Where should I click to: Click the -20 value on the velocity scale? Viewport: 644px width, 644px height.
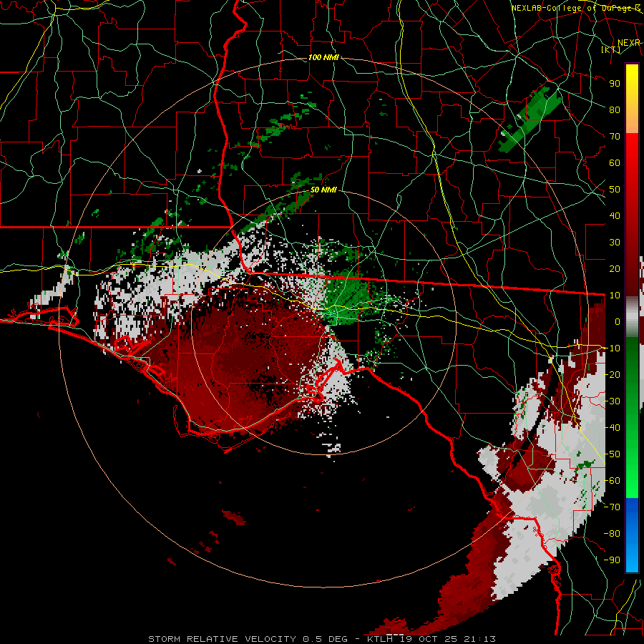tap(612, 374)
